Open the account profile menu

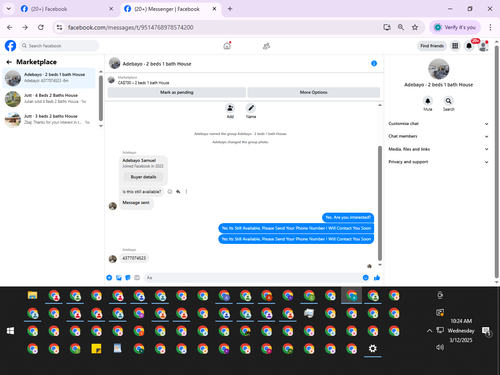point(483,46)
